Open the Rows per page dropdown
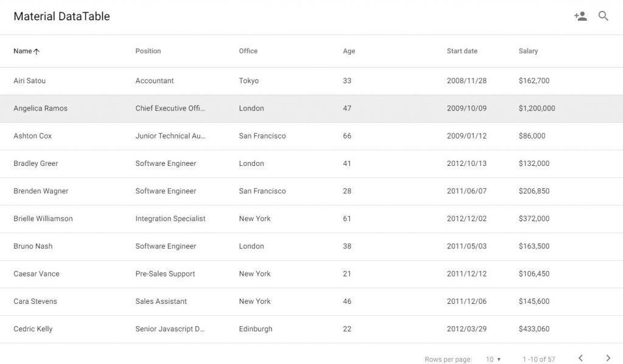The width and height of the screenshot is (623, 364). coord(493,359)
